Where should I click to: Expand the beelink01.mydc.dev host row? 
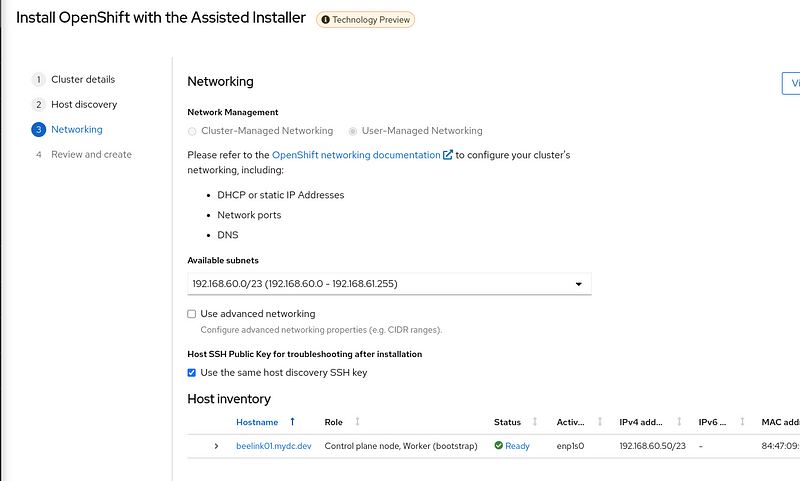pos(216,446)
